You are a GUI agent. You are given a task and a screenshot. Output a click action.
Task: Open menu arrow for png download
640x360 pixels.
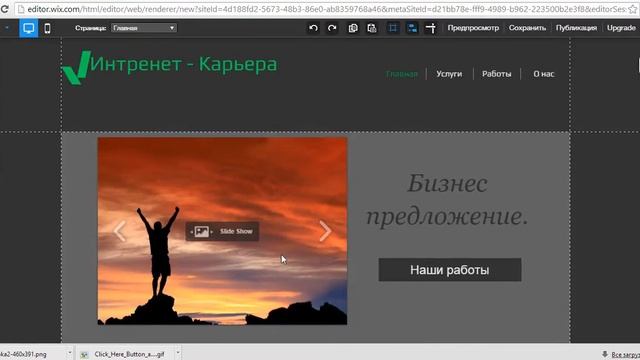[70, 352]
